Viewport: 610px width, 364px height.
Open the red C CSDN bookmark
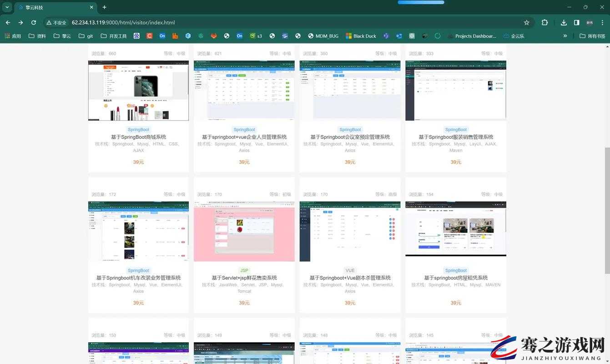click(x=149, y=36)
